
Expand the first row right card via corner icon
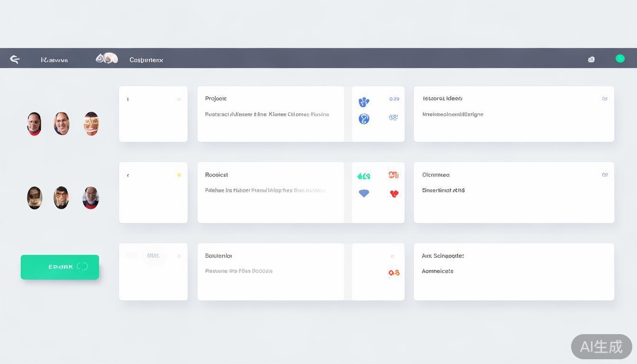tap(605, 99)
